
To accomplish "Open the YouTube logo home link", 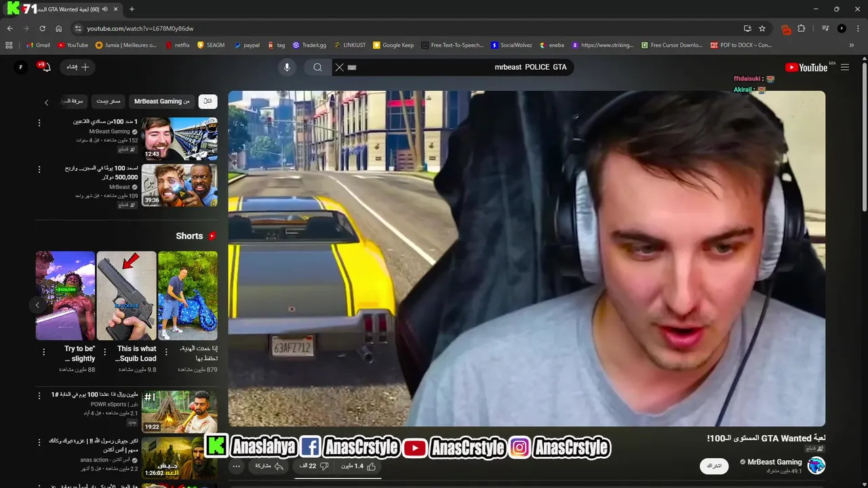I will tap(806, 67).
